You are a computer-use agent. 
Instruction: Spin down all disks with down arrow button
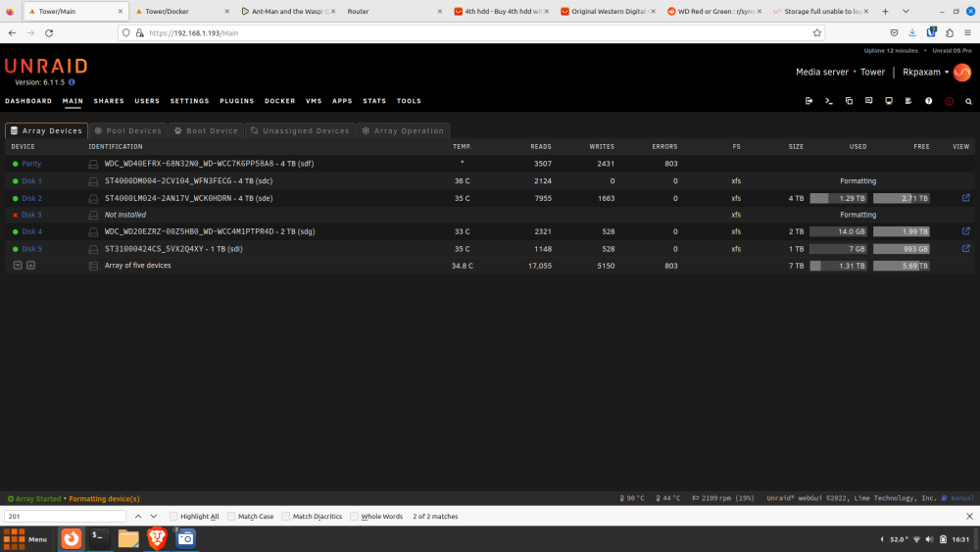18,265
